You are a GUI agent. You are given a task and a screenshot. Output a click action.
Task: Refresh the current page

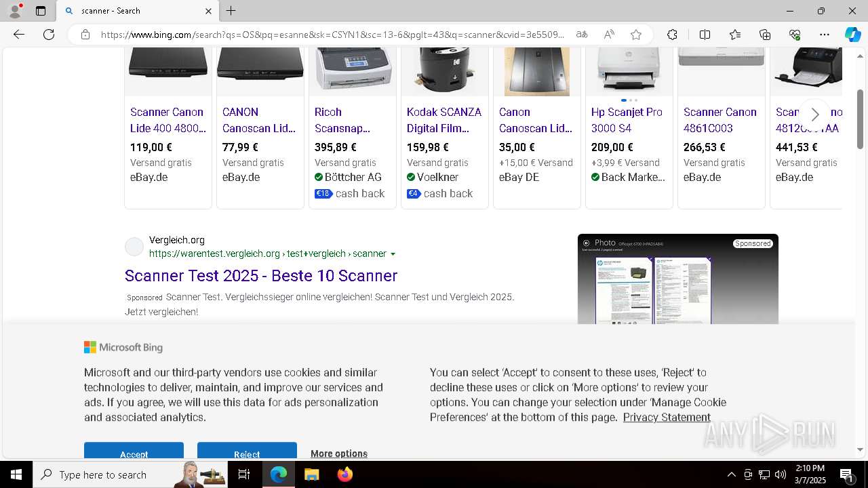coord(49,35)
